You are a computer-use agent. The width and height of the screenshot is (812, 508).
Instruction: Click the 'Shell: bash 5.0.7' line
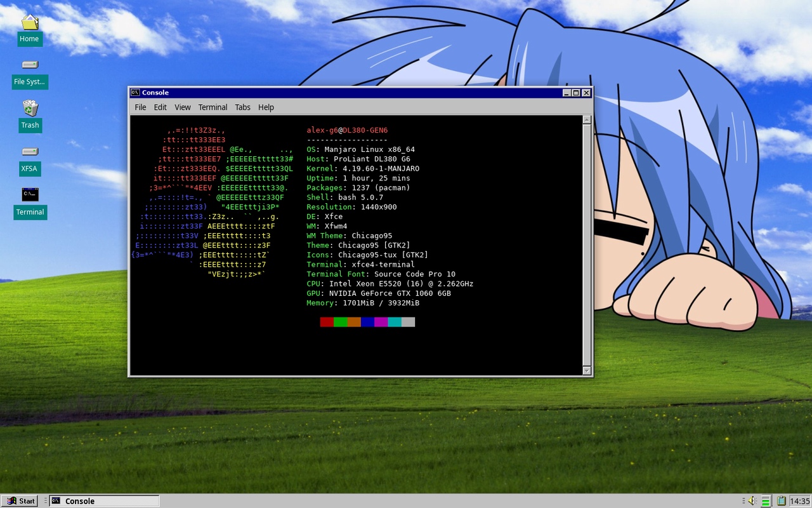(x=344, y=197)
